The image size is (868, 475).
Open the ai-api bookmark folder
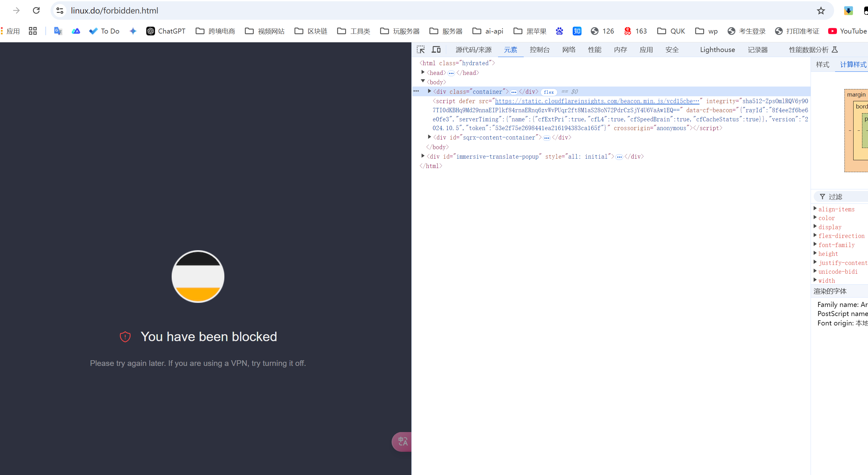point(488,31)
